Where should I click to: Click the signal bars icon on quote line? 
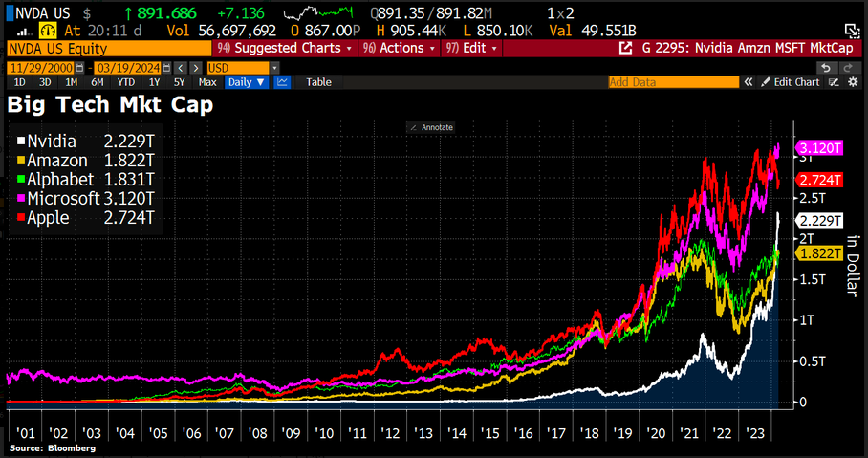[x=27, y=31]
